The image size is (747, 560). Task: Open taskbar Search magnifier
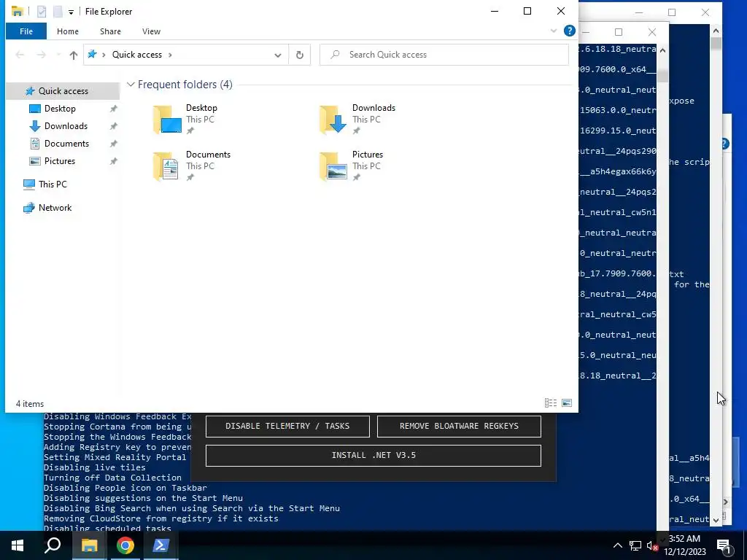53,545
